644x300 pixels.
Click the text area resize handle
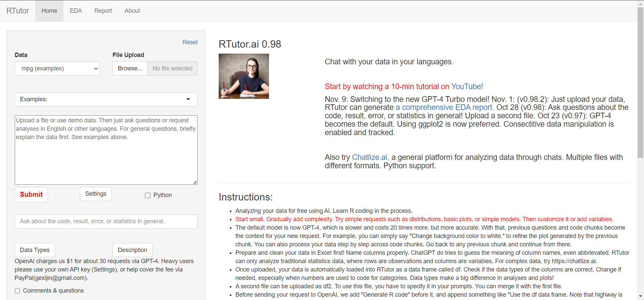click(x=195, y=182)
